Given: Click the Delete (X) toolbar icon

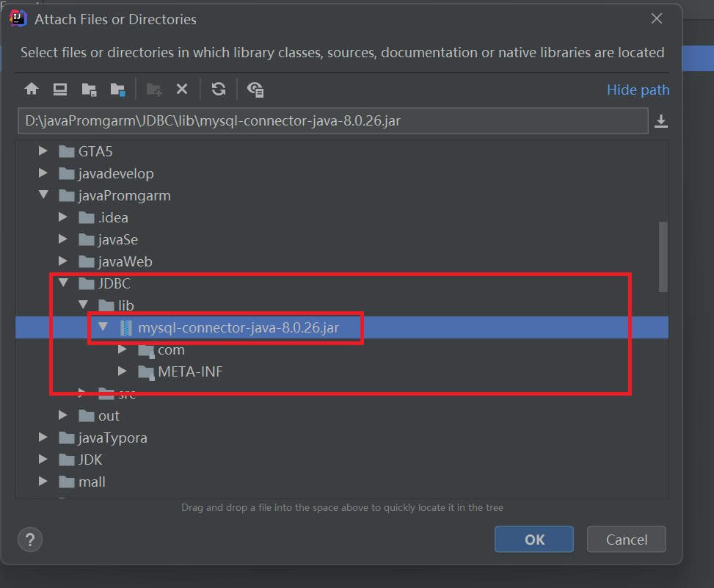Looking at the screenshot, I should (182, 90).
